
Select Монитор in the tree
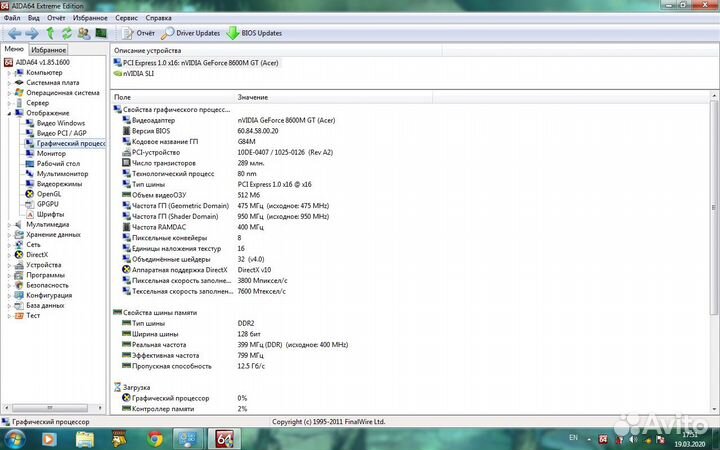51,153
